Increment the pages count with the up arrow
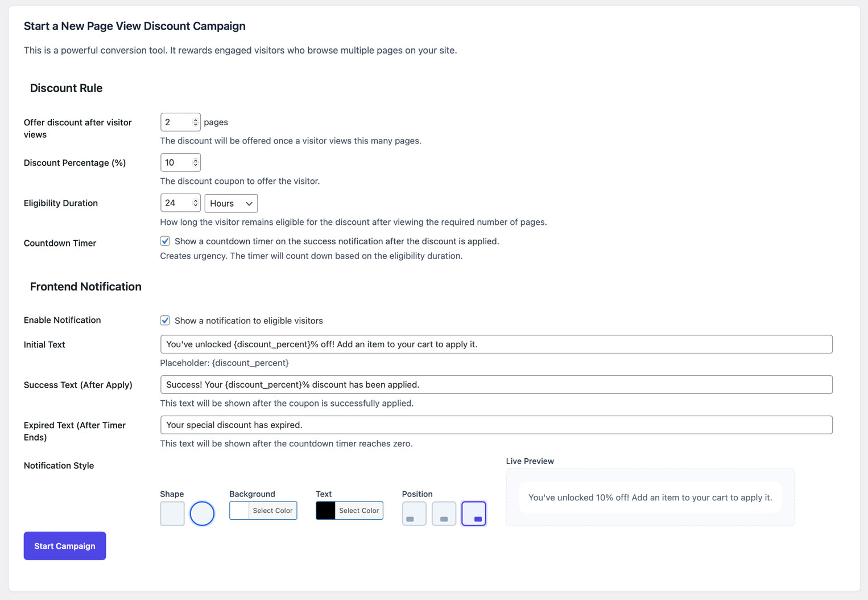The height and width of the screenshot is (600, 868). [196, 119]
